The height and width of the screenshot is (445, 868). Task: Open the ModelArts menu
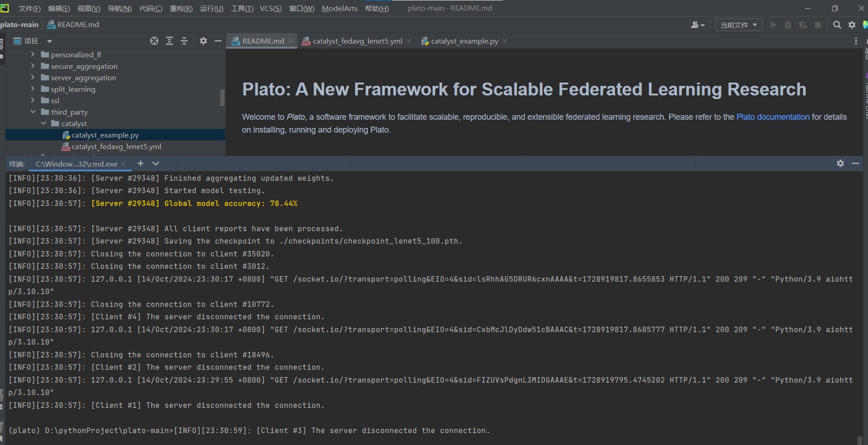339,8
